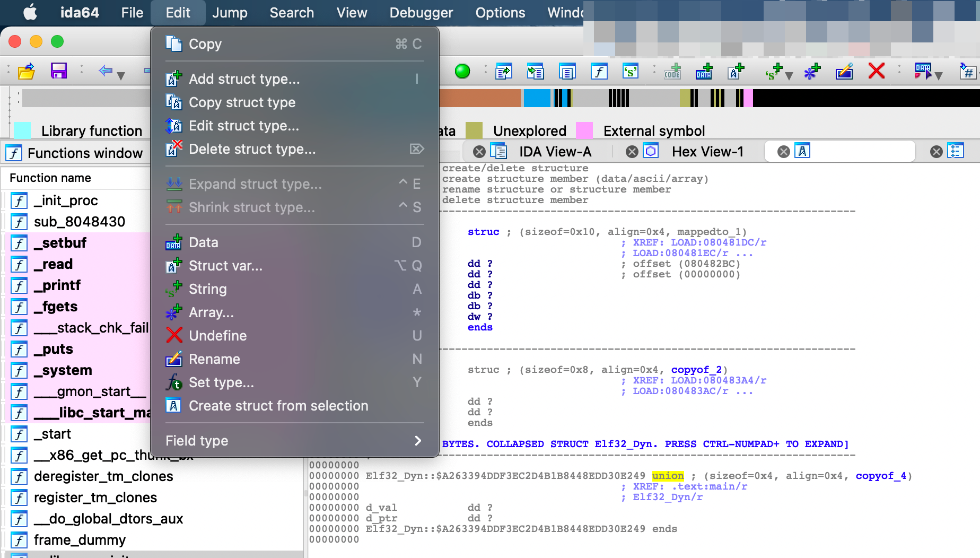Open the data flag dropdown arrow

[939, 76]
